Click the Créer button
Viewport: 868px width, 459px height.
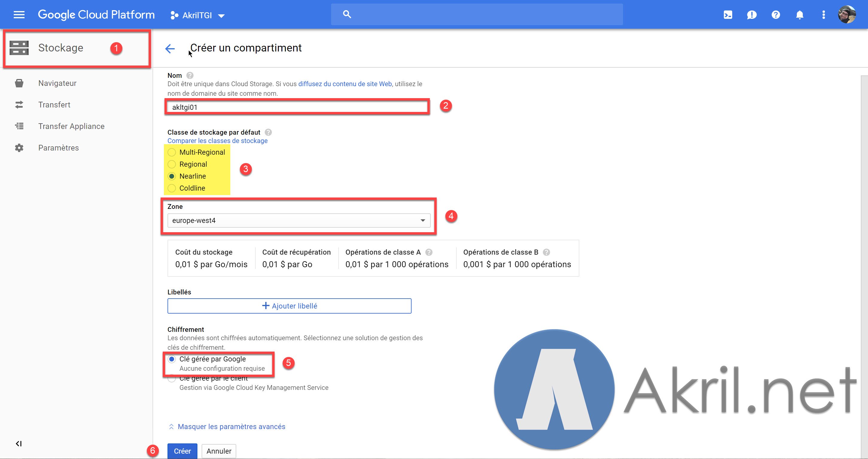(x=182, y=451)
